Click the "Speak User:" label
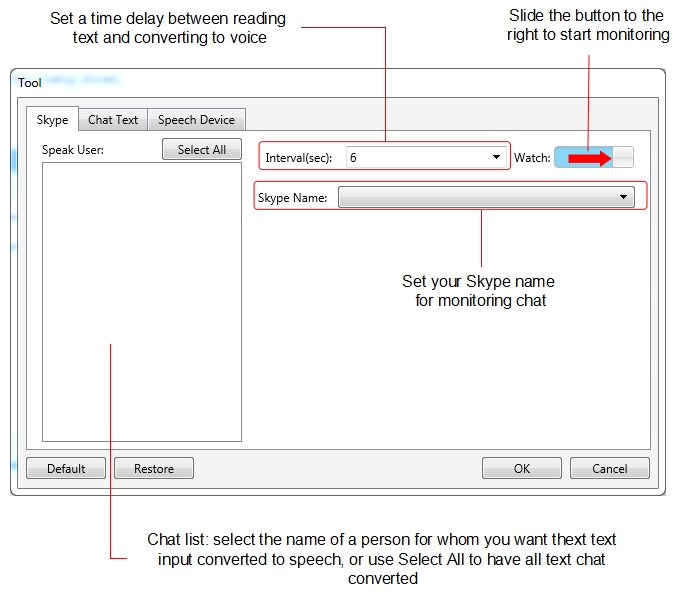 point(73,151)
